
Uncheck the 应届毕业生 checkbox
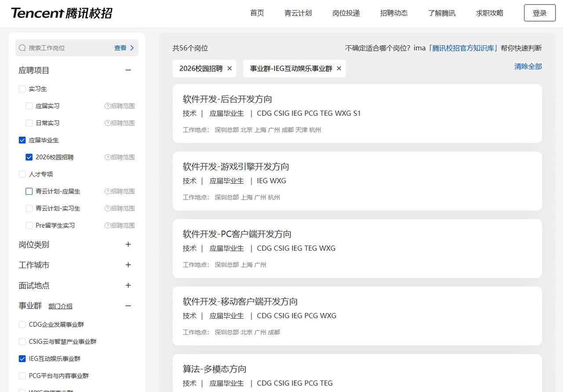coord(22,140)
